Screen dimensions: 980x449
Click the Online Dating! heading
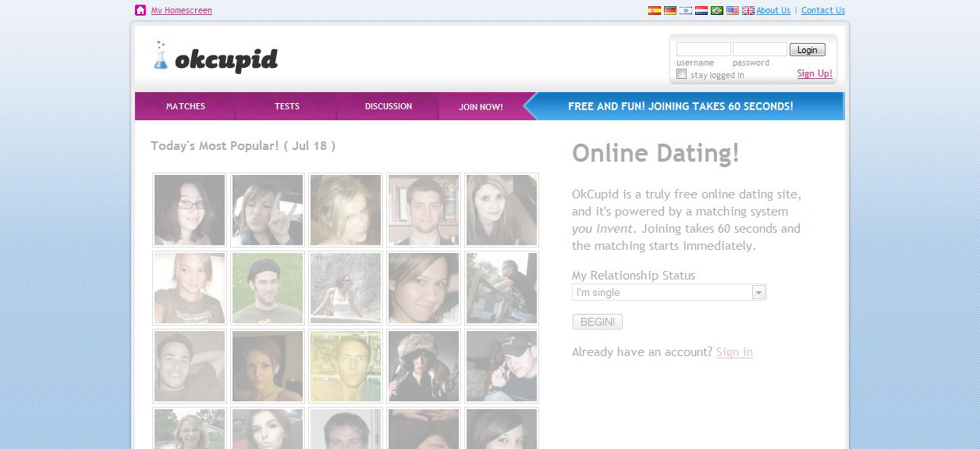tap(655, 153)
